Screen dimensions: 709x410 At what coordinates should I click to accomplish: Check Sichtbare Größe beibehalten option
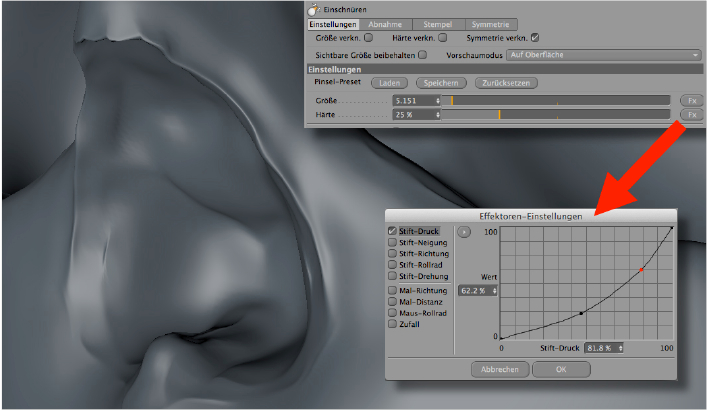tap(423, 55)
